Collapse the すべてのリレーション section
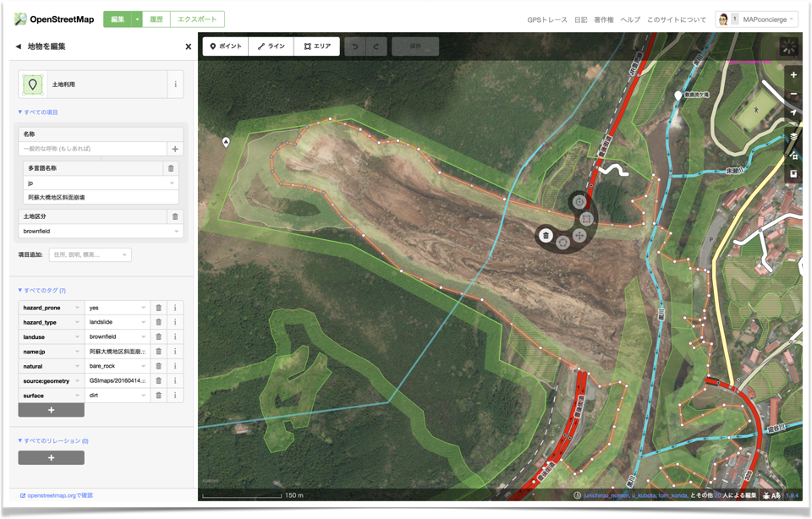The height and width of the screenshot is (519, 812). click(x=52, y=440)
